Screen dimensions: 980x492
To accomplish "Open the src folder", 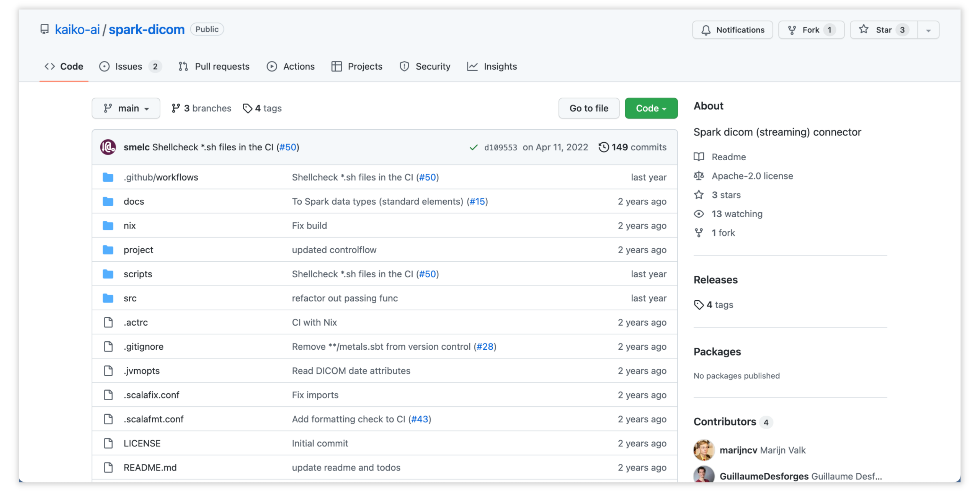I will 130,298.
